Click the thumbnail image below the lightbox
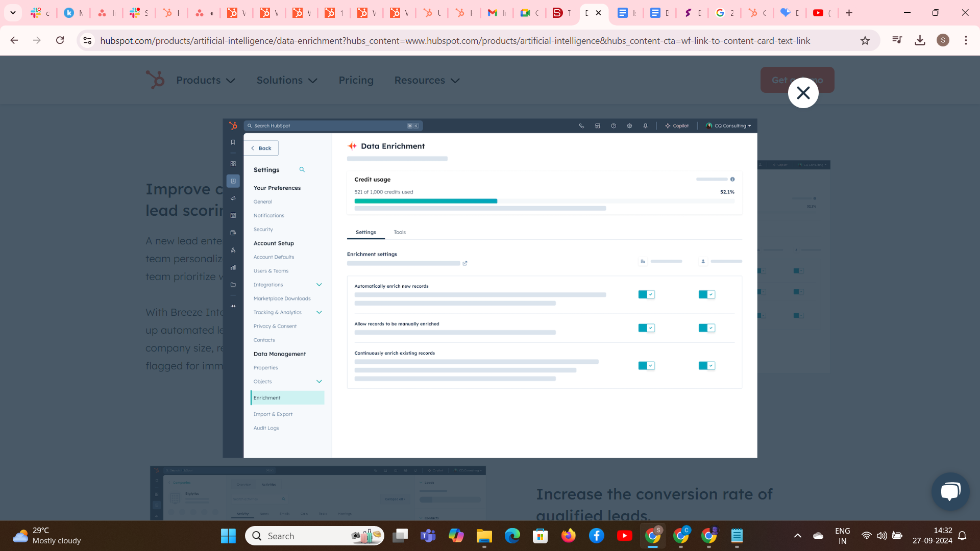This screenshot has height=551, width=980. pos(318,493)
